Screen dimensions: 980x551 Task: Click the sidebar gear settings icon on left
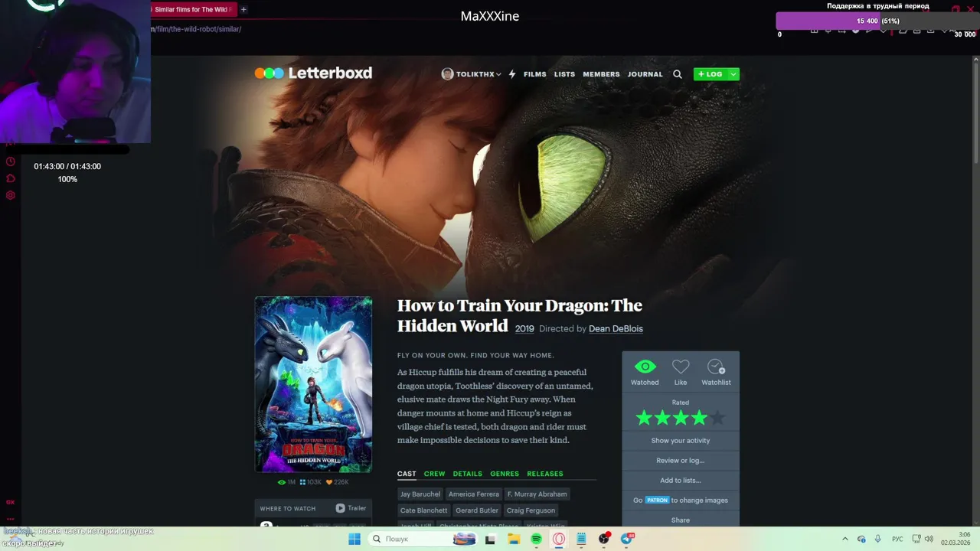point(11,195)
